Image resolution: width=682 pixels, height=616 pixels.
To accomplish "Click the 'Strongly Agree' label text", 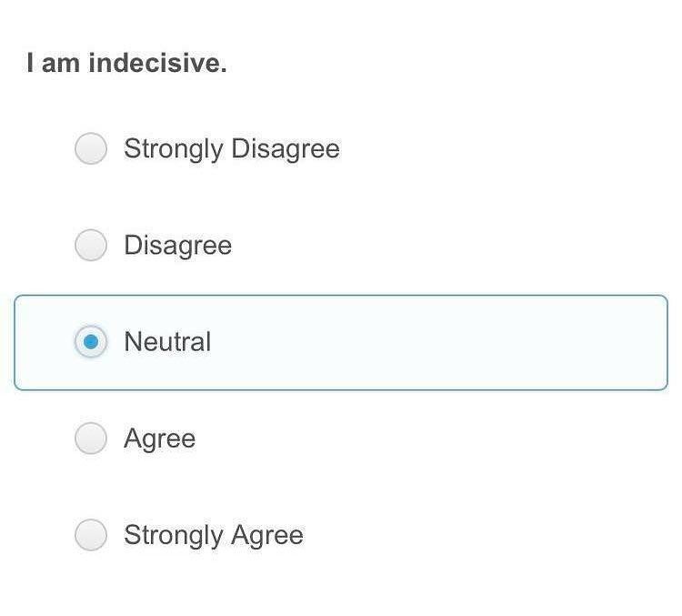I will pyautogui.click(x=214, y=535).
